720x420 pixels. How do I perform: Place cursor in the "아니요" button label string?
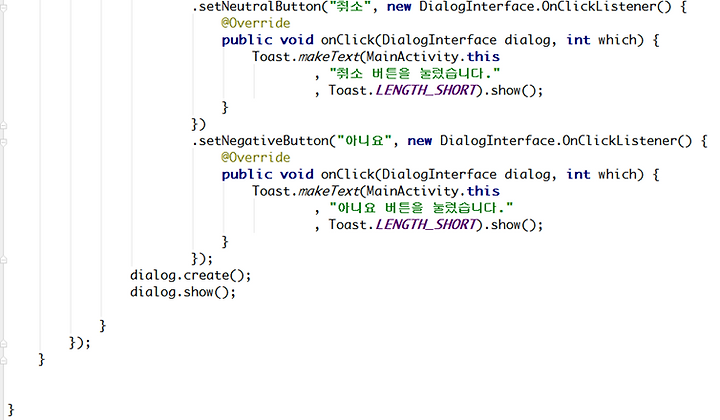coord(364,140)
